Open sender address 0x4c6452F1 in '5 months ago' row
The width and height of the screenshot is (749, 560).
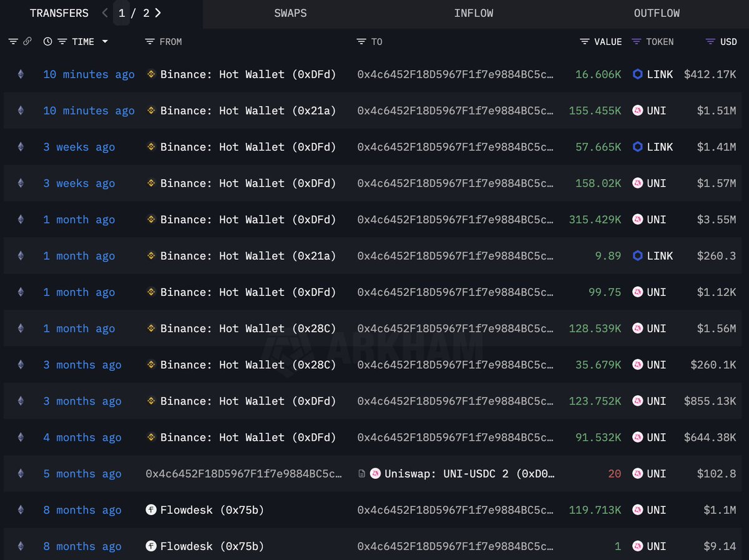(243, 474)
